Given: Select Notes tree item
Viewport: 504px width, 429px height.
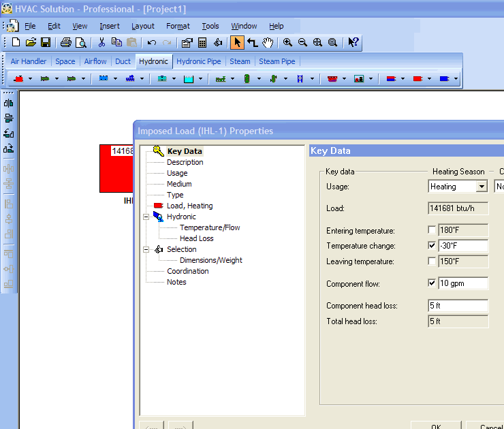Looking at the screenshot, I should (x=176, y=282).
